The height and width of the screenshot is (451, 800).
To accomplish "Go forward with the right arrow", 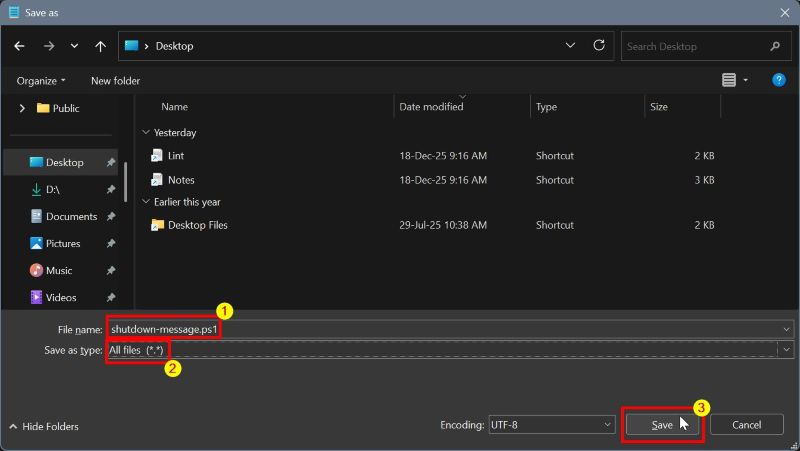I will point(49,46).
